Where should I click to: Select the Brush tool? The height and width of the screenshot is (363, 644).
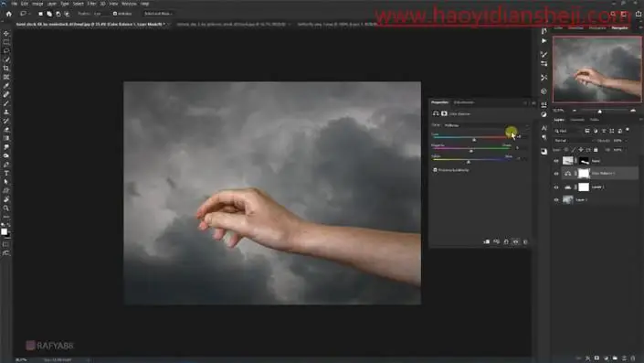pos(6,103)
